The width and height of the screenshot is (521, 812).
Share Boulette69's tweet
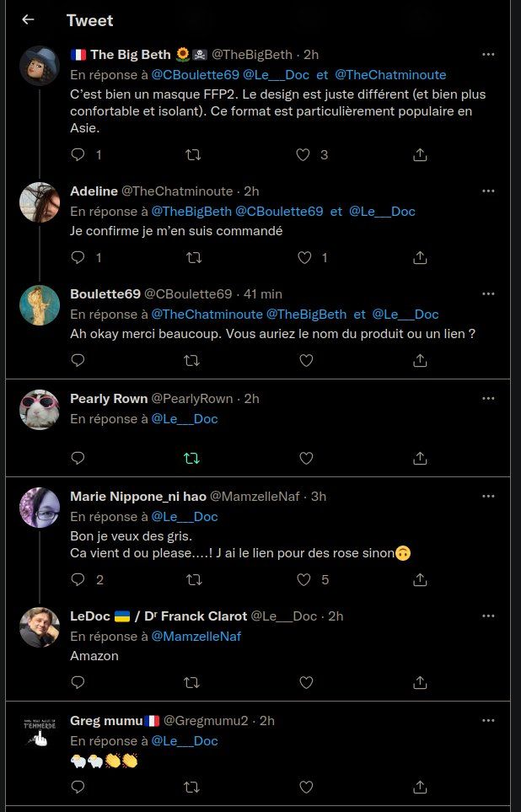click(420, 360)
